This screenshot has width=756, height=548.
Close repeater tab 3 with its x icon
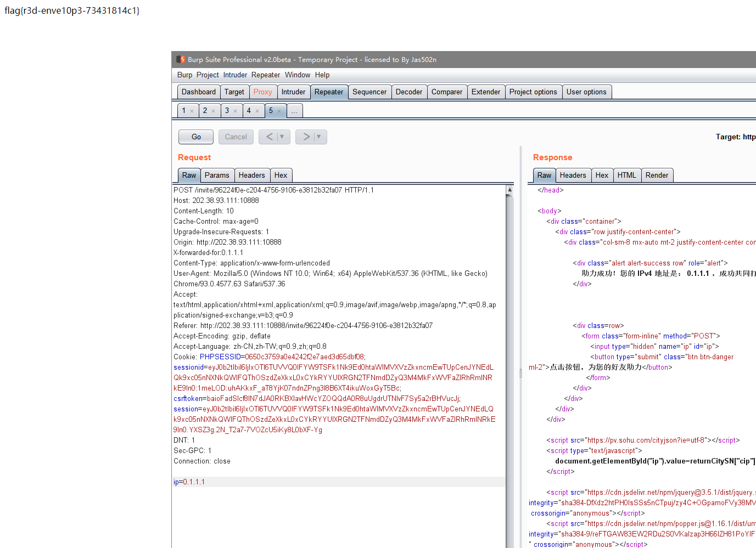(x=236, y=111)
